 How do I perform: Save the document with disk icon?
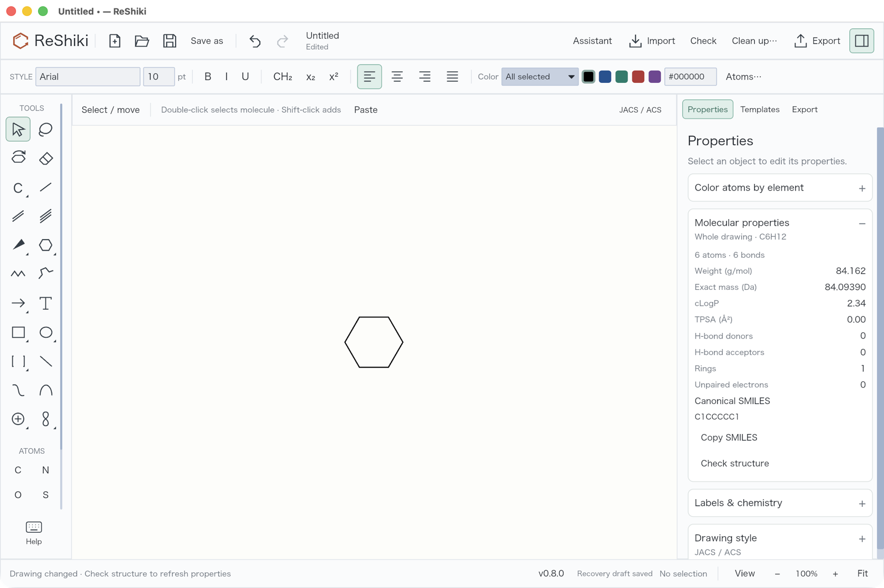(170, 41)
